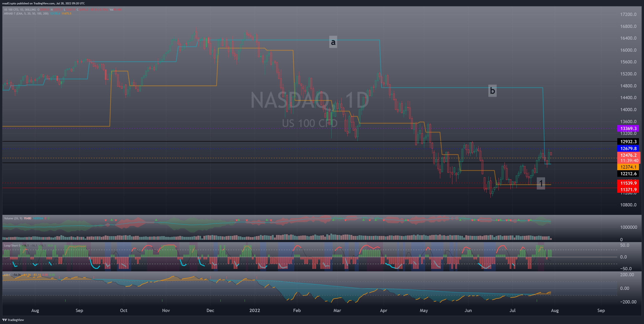Click the −50.0 value on the Long/Short scale
This screenshot has height=324, width=644.
(x=626, y=269)
